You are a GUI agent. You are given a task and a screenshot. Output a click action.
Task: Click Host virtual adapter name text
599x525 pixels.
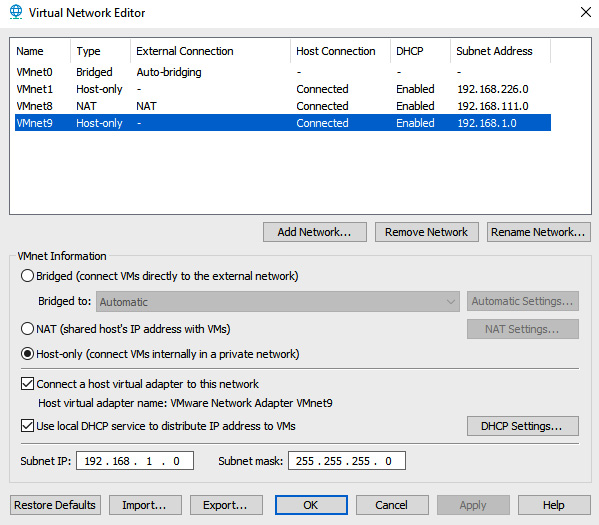[185, 403]
